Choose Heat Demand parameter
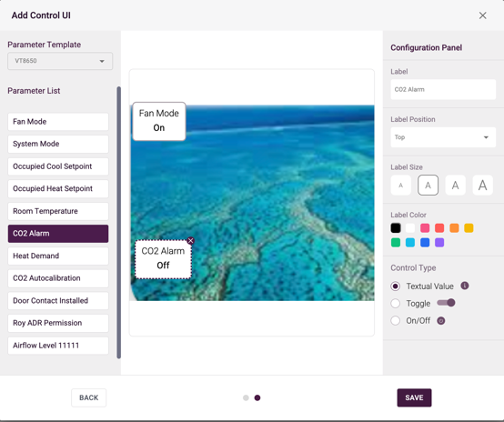This screenshot has width=504, height=422. 58,256
